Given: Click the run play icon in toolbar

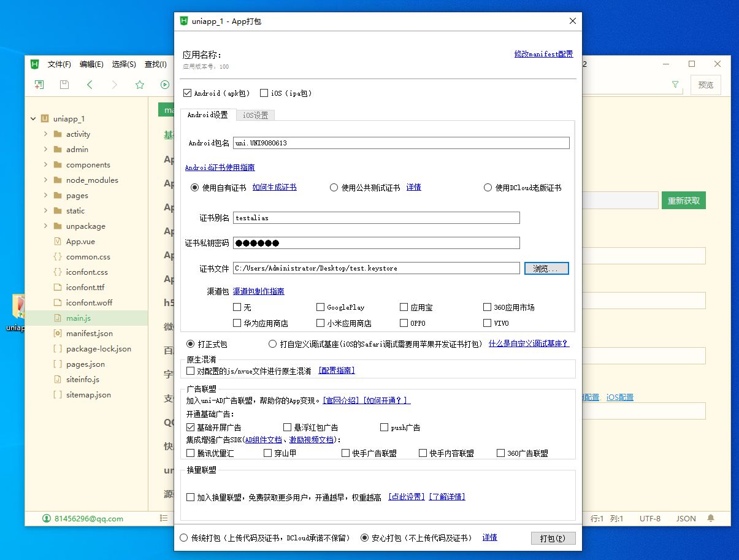Looking at the screenshot, I should pos(164,85).
